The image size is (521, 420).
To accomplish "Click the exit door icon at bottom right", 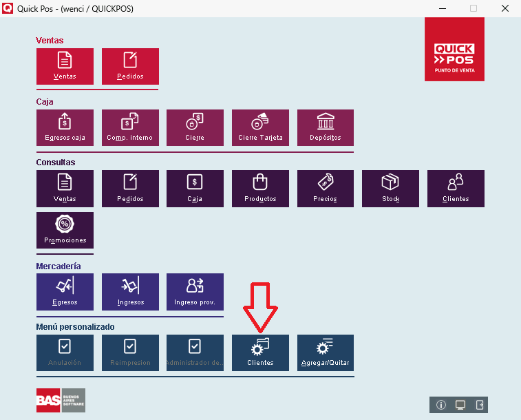I will [480, 405].
